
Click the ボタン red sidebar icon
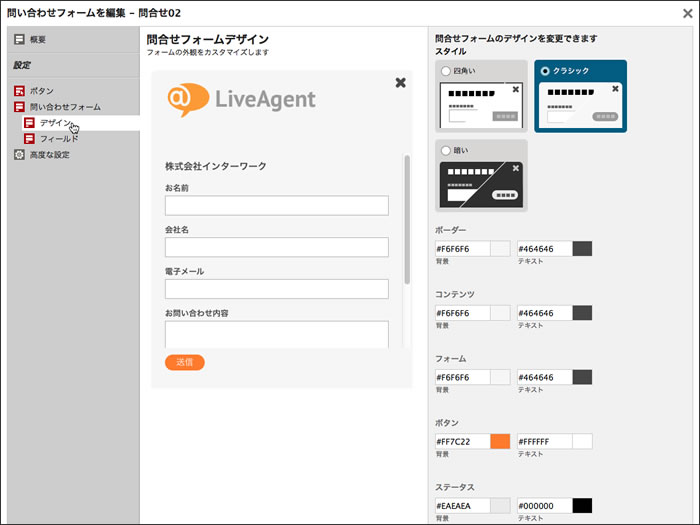(x=19, y=91)
